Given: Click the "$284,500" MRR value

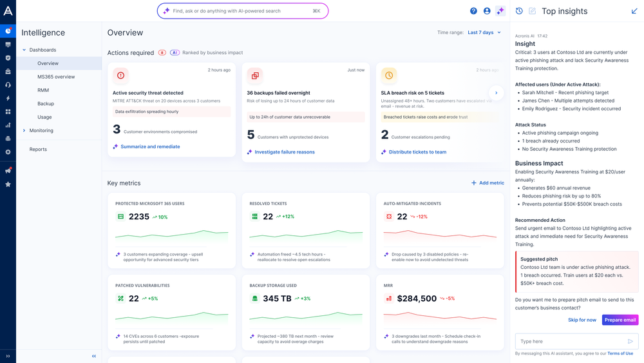Looking at the screenshot, I should [x=417, y=299].
